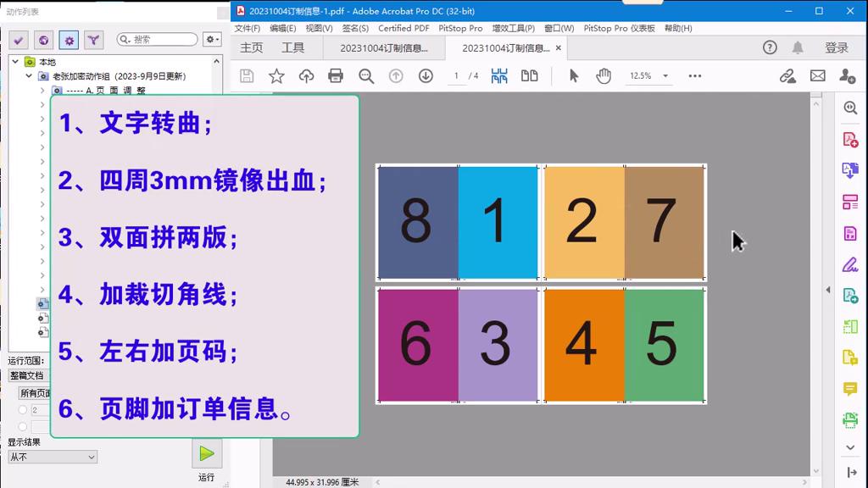Open the Print dialog via printer icon
Screen dimensions: 868x488
click(x=336, y=75)
